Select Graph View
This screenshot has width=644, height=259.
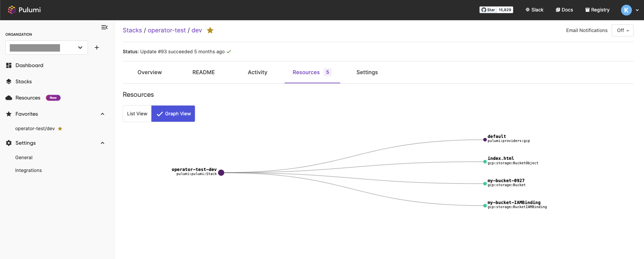click(173, 114)
